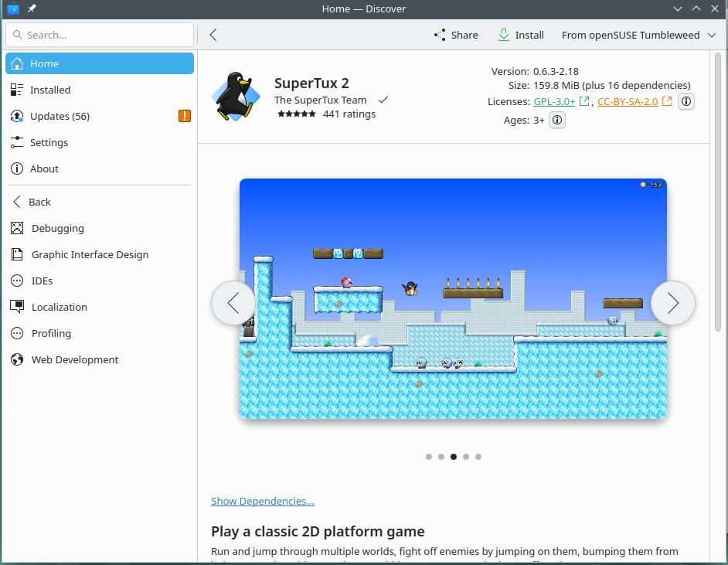
Task: Open About page in sidebar
Action: 100,168
